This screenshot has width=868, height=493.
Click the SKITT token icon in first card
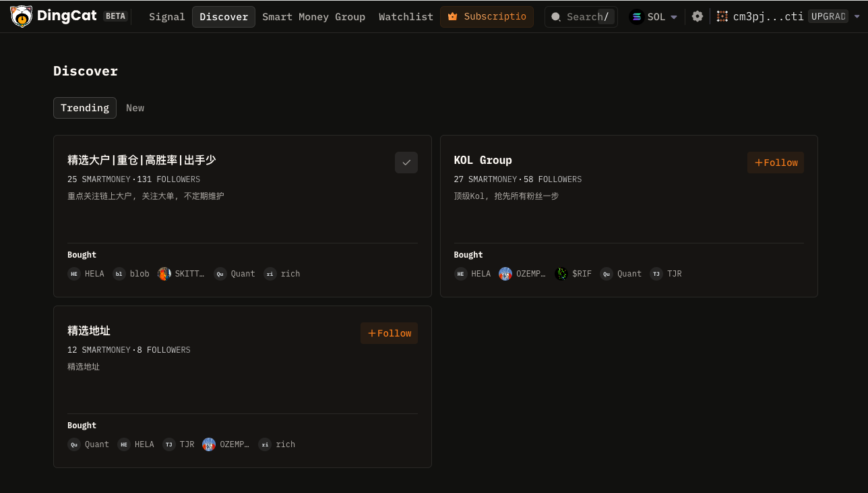pos(164,274)
